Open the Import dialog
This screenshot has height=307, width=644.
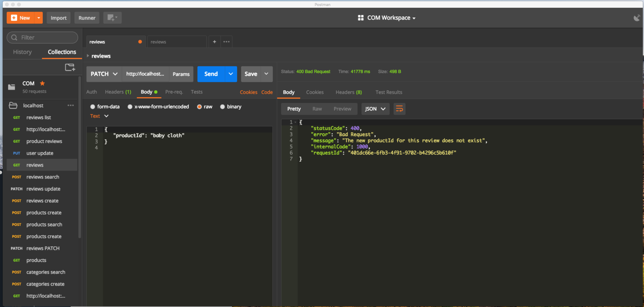[x=59, y=18]
